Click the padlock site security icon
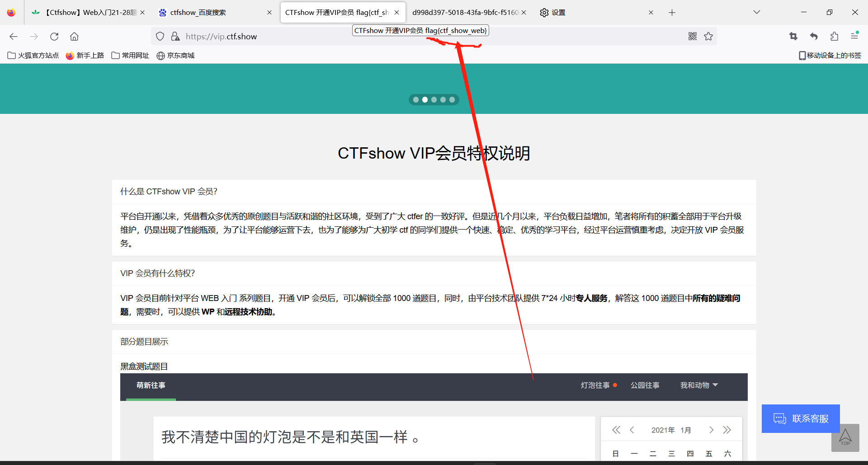 coord(175,36)
